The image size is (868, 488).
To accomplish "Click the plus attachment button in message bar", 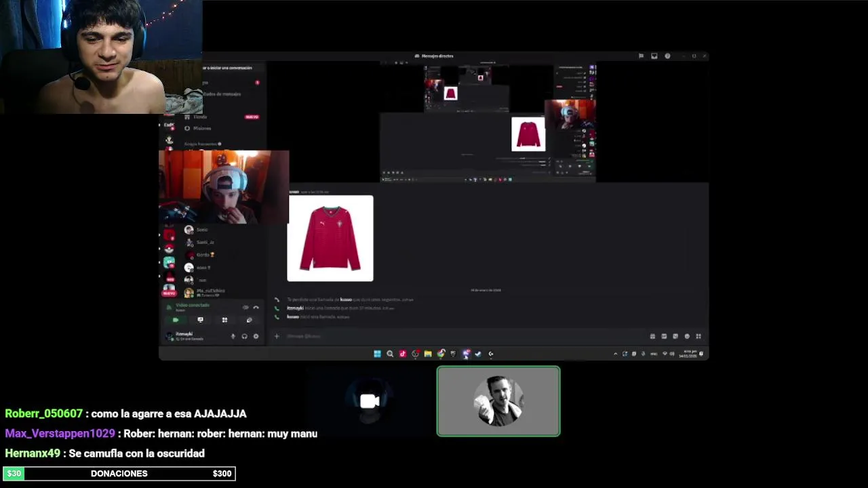I will (277, 336).
